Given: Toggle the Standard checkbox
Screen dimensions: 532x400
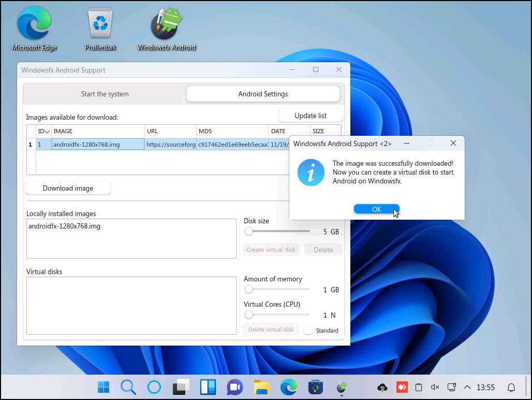Looking at the screenshot, I should [308, 331].
